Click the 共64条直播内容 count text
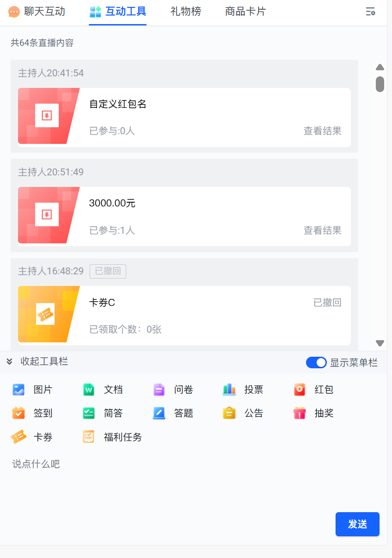This screenshot has height=558, width=392. pyautogui.click(x=42, y=43)
